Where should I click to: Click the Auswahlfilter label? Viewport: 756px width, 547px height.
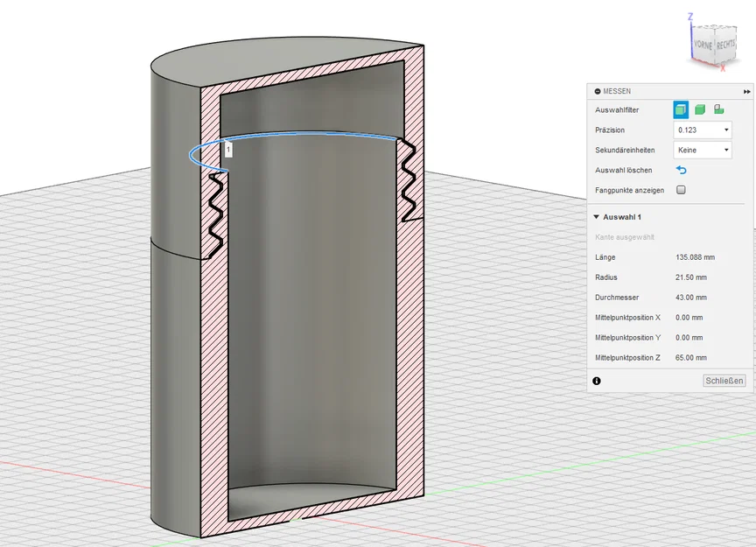[617, 110]
